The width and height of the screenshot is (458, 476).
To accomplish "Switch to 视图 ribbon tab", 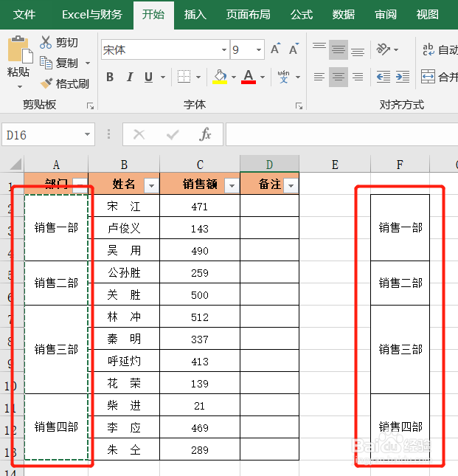I will pos(427,15).
